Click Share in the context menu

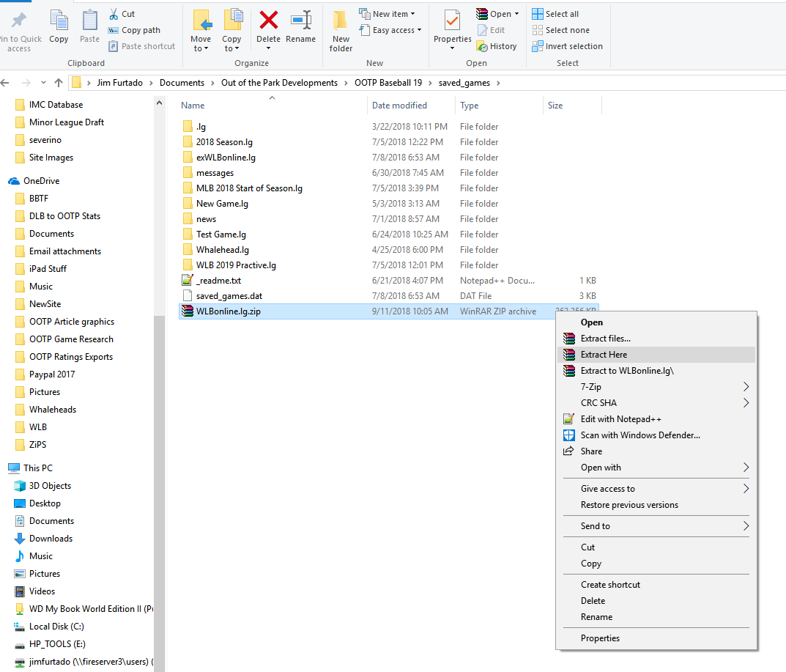pos(656,451)
